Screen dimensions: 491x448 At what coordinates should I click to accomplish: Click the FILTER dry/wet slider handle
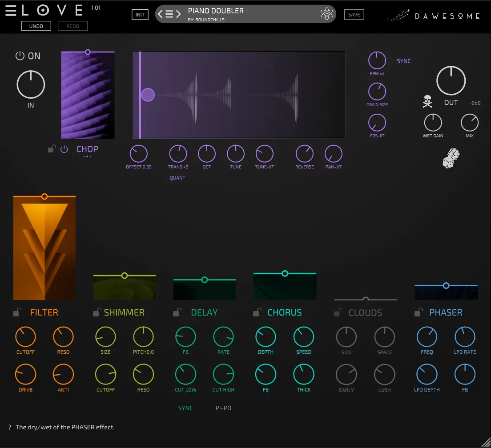[44, 196]
